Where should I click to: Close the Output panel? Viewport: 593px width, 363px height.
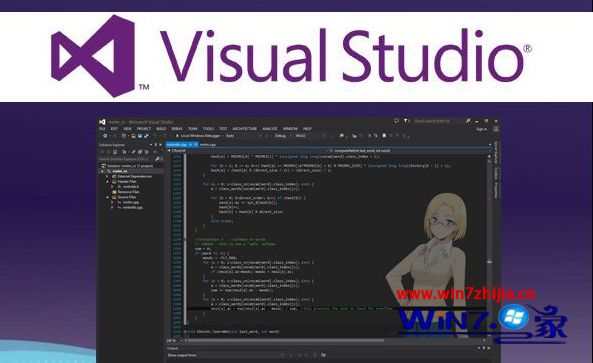(x=488, y=347)
